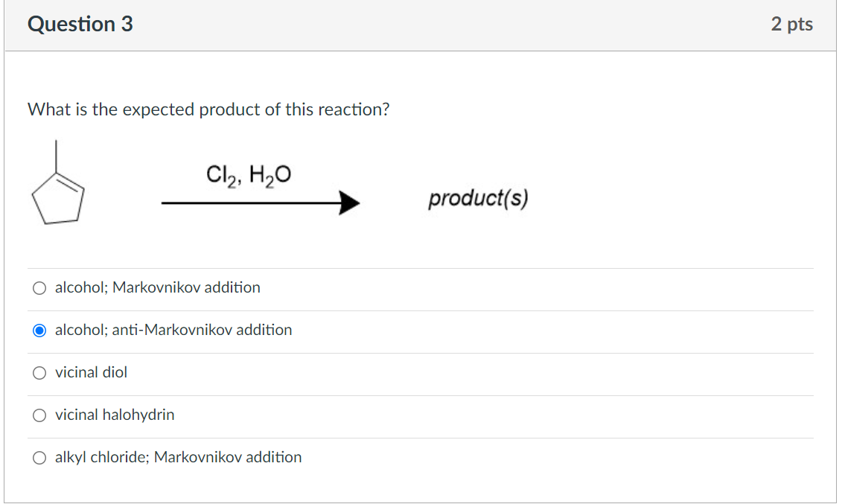Click the 'vicinal halohydrin' answer text
The height and width of the screenshot is (504, 842).
click(x=115, y=415)
